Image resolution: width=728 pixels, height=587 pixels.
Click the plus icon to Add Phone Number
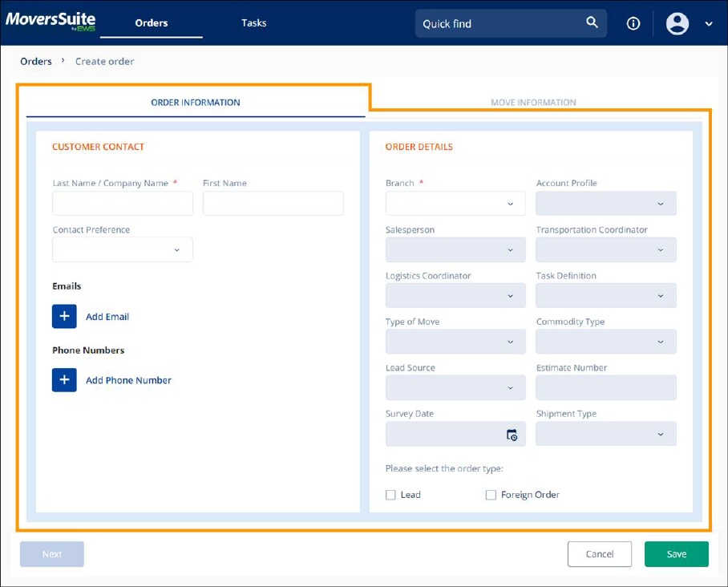point(64,380)
